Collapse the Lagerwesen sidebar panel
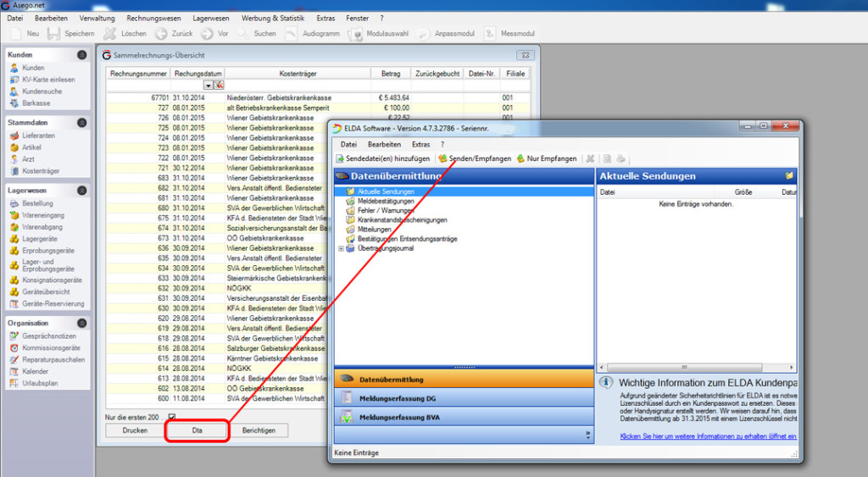 tap(82, 191)
